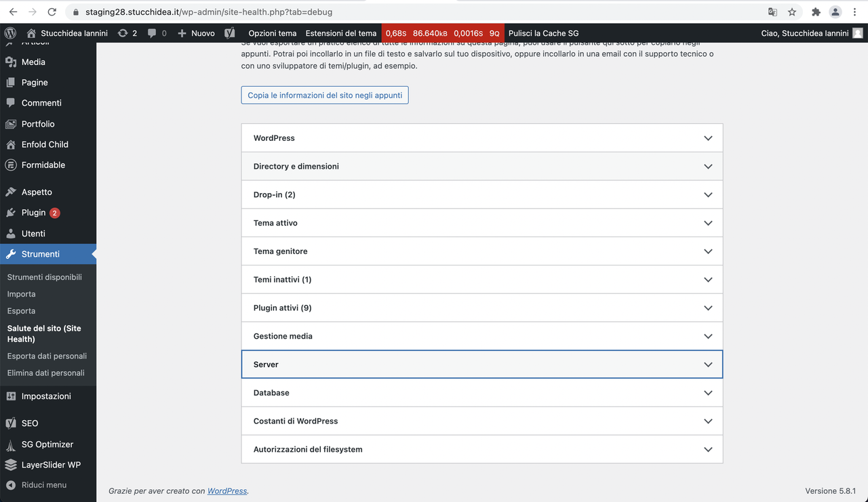Expand the Tema attivo chevron
The width and height of the screenshot is (868, 502).
[x=708, y=224]
